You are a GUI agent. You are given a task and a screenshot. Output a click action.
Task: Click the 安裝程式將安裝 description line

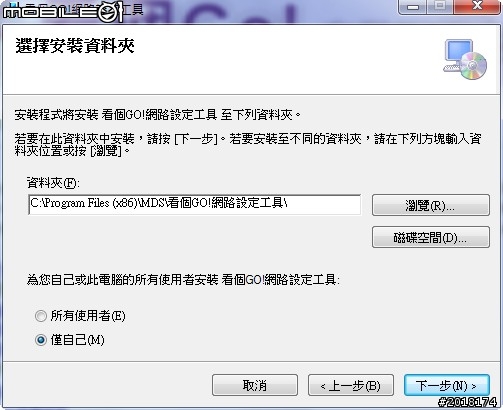[157, 115]
